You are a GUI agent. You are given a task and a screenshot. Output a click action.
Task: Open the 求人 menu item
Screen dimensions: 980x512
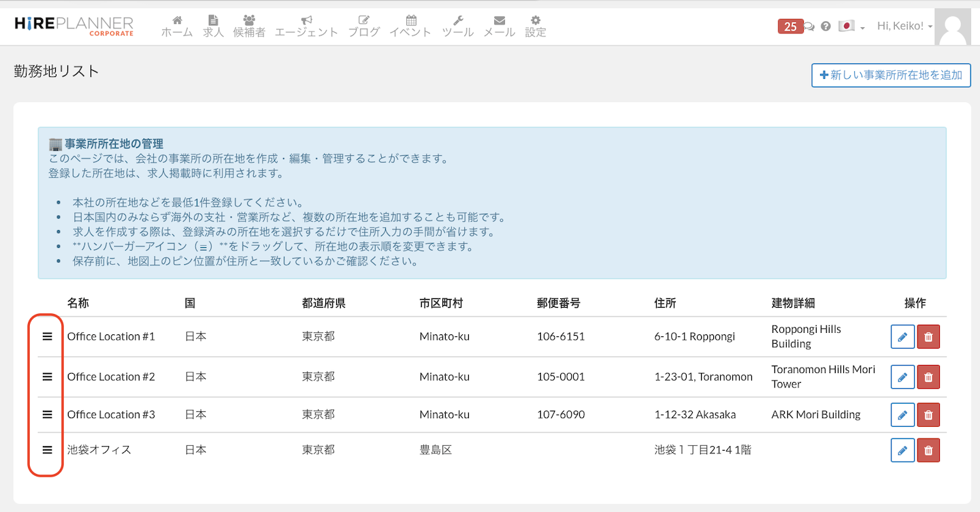click(213, 27)
